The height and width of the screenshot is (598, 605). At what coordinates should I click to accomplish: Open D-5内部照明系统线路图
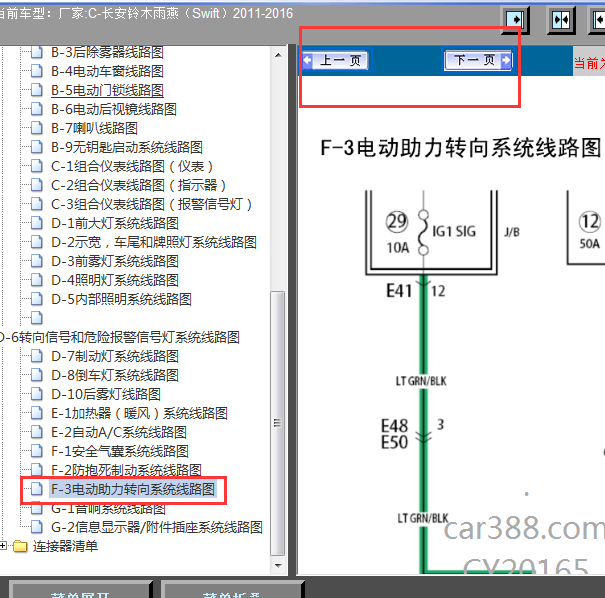[121, 299]
